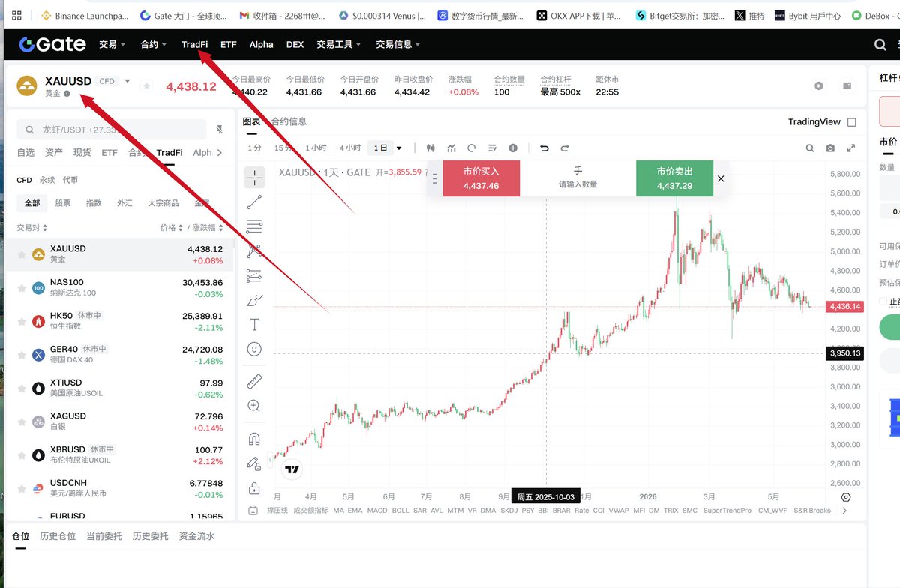Open the XAUUSD symbol switcher arrow
The height and width of the screenshot is (588, 900).
127,81
